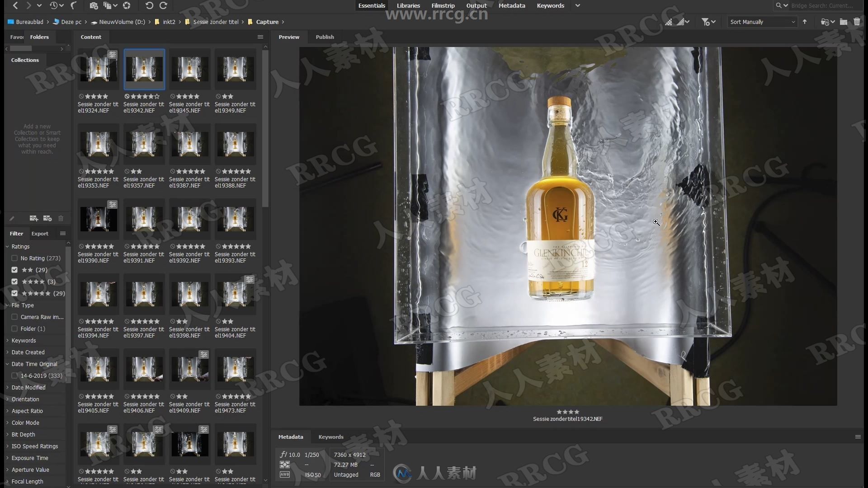Open the Reveal recent file dropdown

(x=57, y=5)
